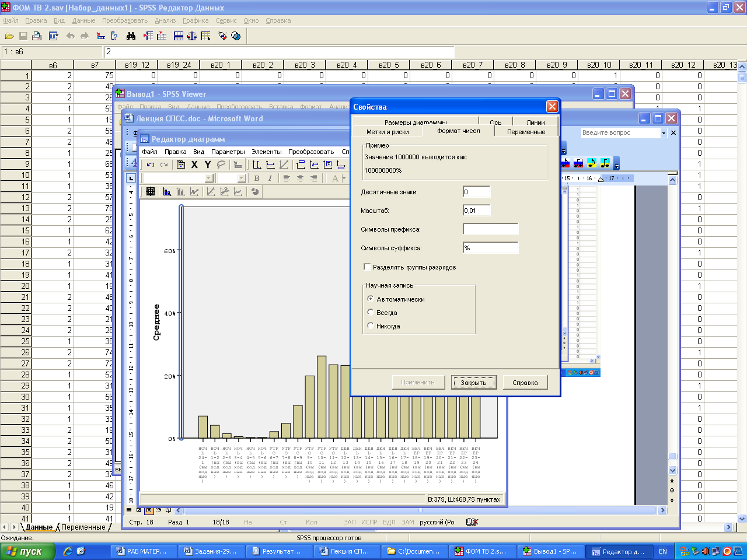
Task: Open text color dropdown arrow in Chart Editor
Action: [344, 178]
